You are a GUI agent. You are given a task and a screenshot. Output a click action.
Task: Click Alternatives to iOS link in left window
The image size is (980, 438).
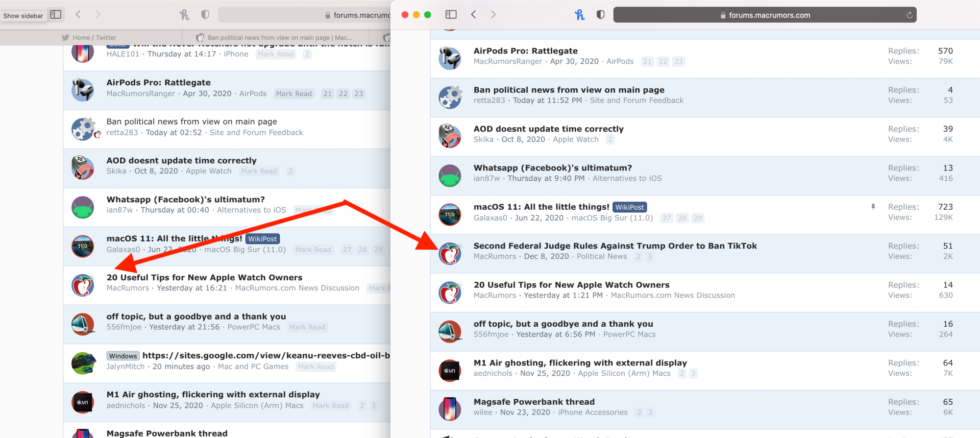251,210
